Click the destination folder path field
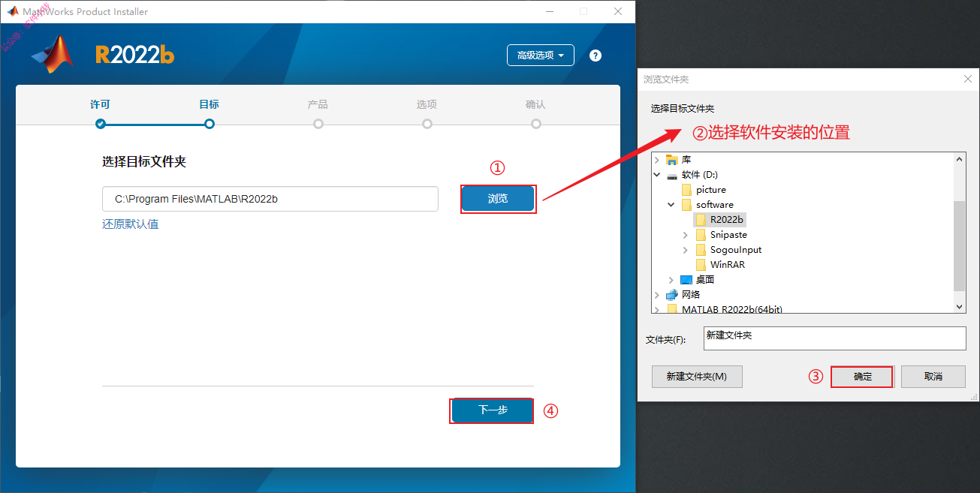The height and width of the screenshot is (493, 980). [270, 199]
